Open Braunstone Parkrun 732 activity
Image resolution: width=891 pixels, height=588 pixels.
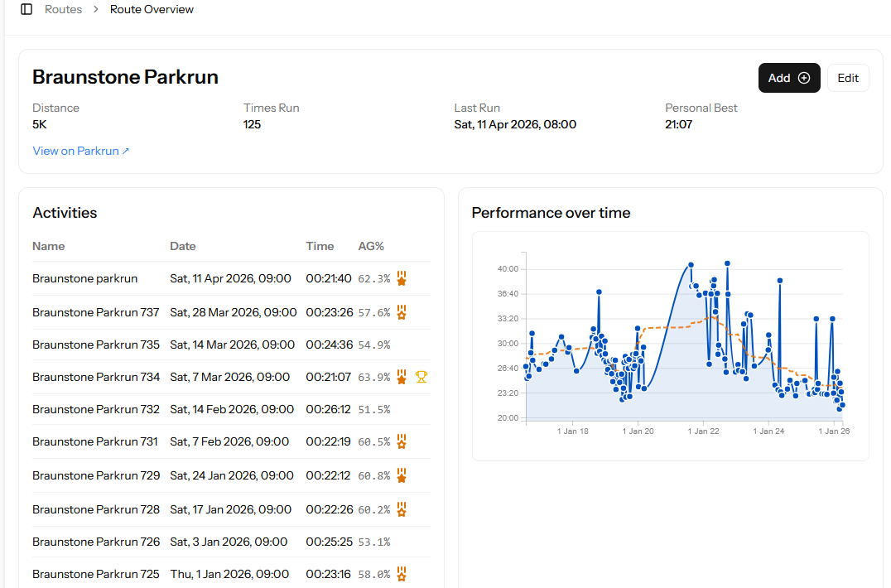point(96,409)
